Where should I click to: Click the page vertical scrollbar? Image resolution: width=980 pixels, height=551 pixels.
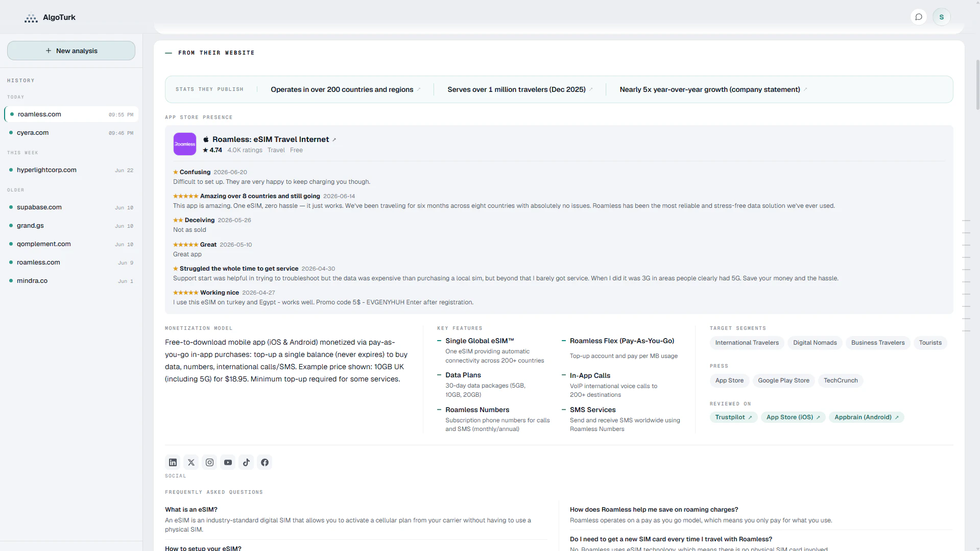977,85
